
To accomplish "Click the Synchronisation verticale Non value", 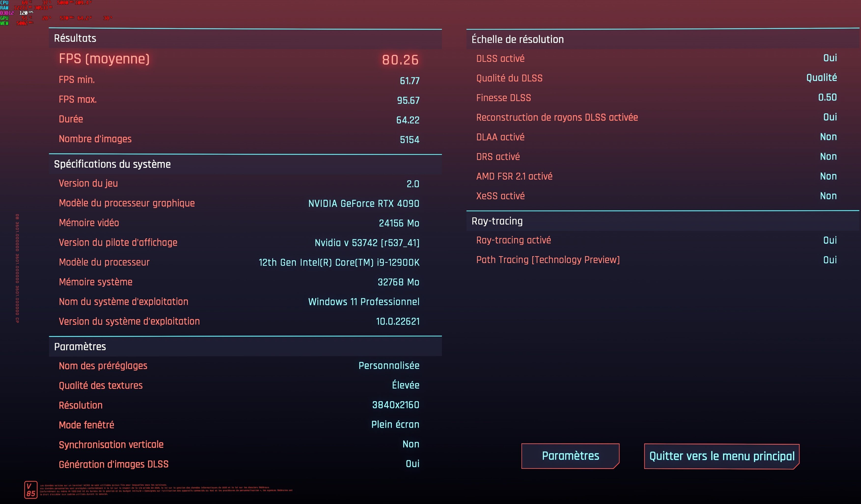I will coord(410,444).
